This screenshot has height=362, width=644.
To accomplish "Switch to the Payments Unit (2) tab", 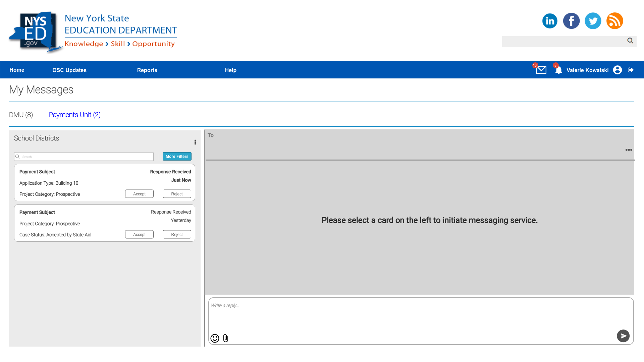I will pyautogui.click(x=74, y=115).
